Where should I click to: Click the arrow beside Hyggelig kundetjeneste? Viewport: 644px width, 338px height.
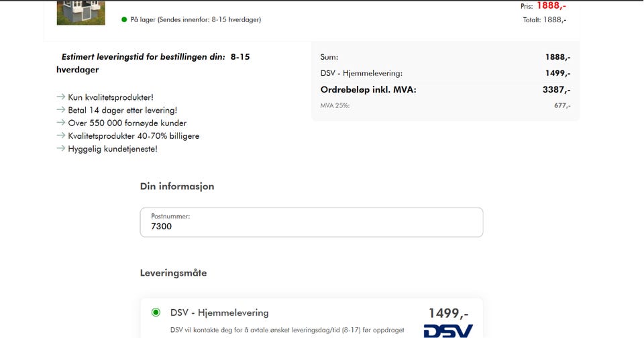(x=61, y=148)
